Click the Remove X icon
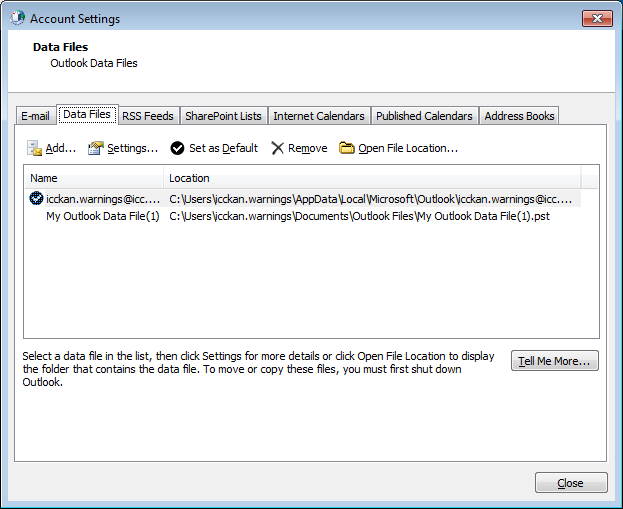Screen dimensions: 623x509 pyautogui.click(x=277, y=148)
